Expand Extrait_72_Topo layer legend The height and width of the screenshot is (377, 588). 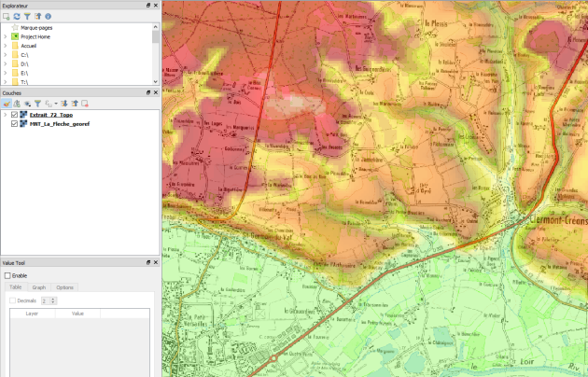pyautogui.click(x=6, y=115)
